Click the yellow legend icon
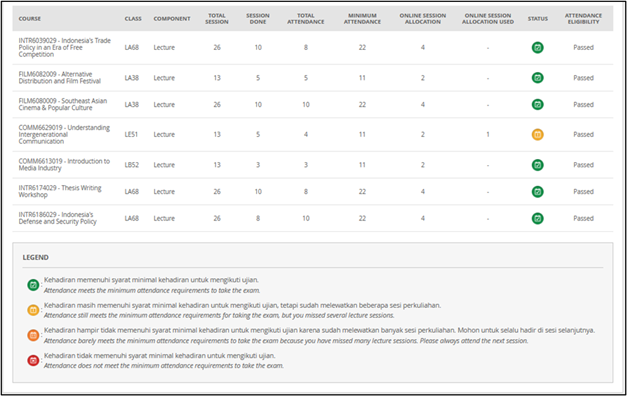The height and width of the screenshot is (396, 627). (33, 310)
